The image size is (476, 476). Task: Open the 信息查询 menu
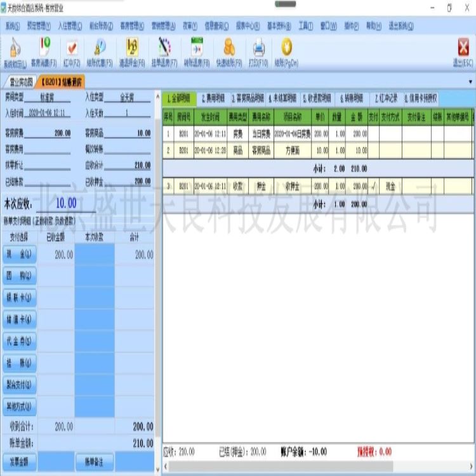point(216,26)
